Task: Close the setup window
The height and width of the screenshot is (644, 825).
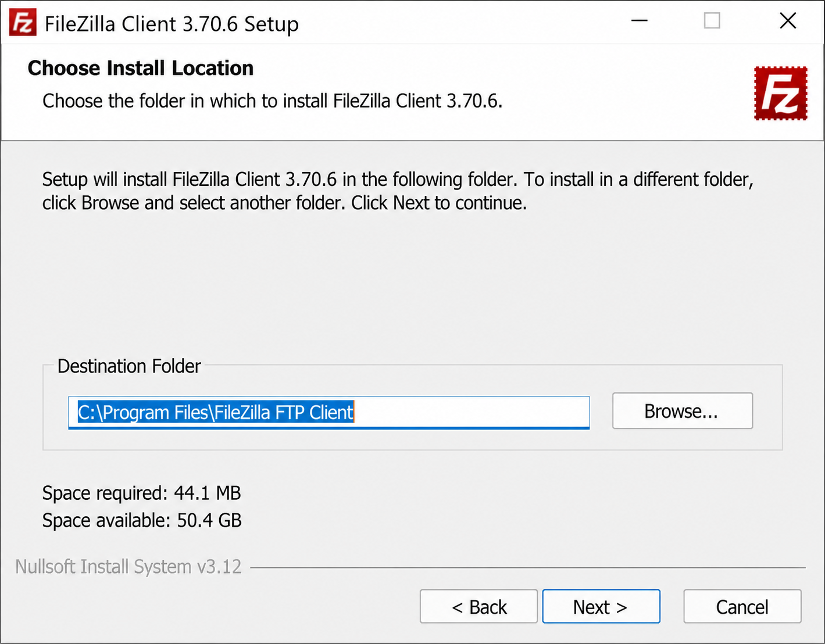Action: (788, 21)
